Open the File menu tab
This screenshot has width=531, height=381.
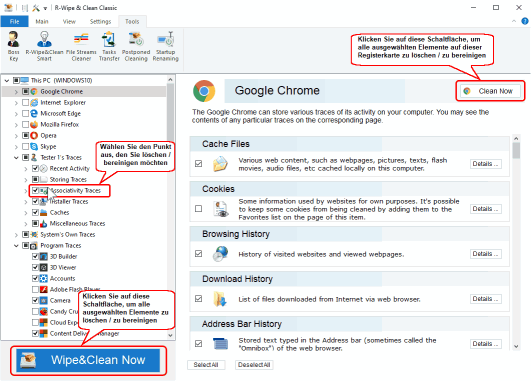click(14, 21)
